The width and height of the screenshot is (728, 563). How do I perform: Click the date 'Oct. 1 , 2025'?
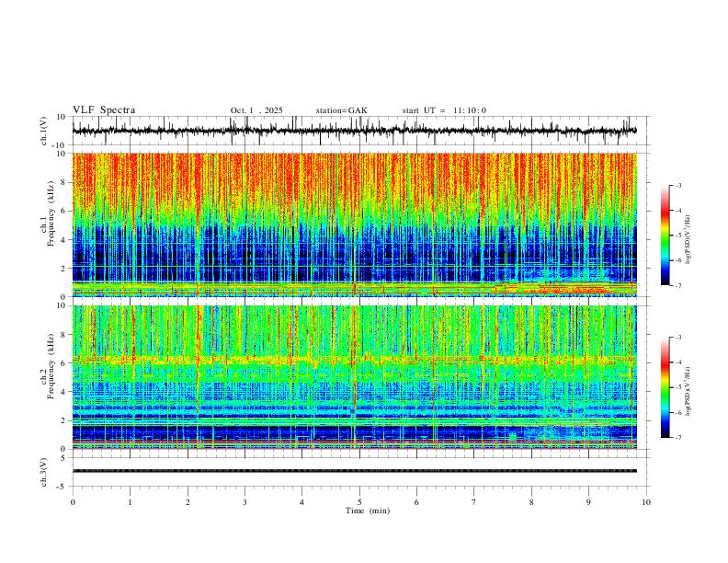(256, 110)
